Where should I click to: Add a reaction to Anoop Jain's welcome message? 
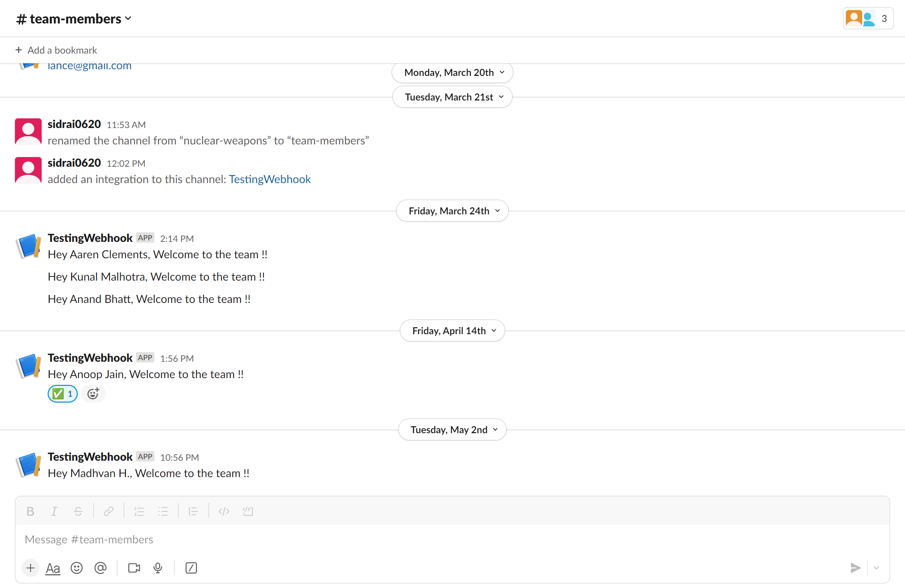93,394
